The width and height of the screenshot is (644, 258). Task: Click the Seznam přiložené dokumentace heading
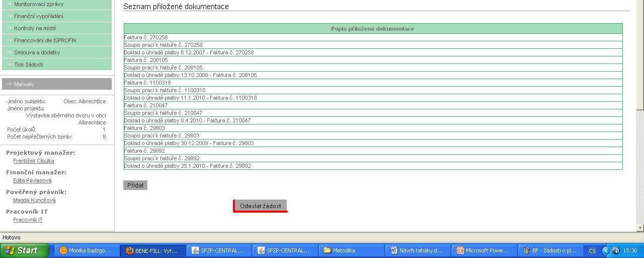click(x=176, y=7)
